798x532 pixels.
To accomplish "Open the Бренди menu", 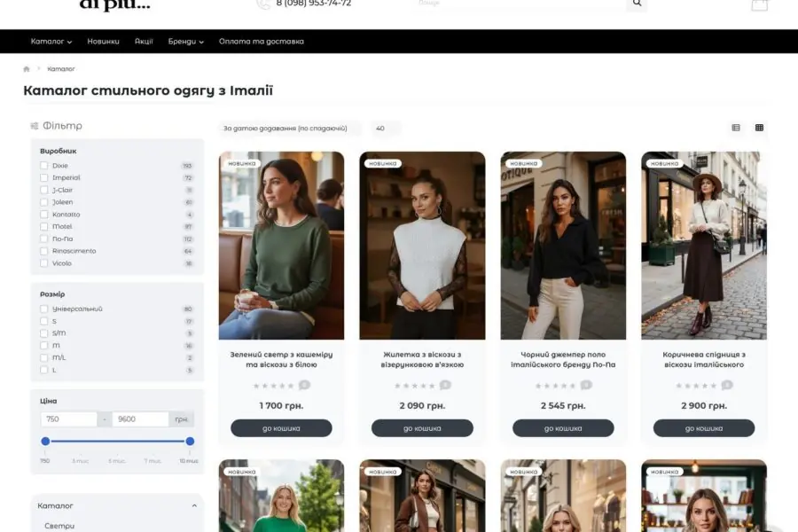I will [x=185, y=42].
